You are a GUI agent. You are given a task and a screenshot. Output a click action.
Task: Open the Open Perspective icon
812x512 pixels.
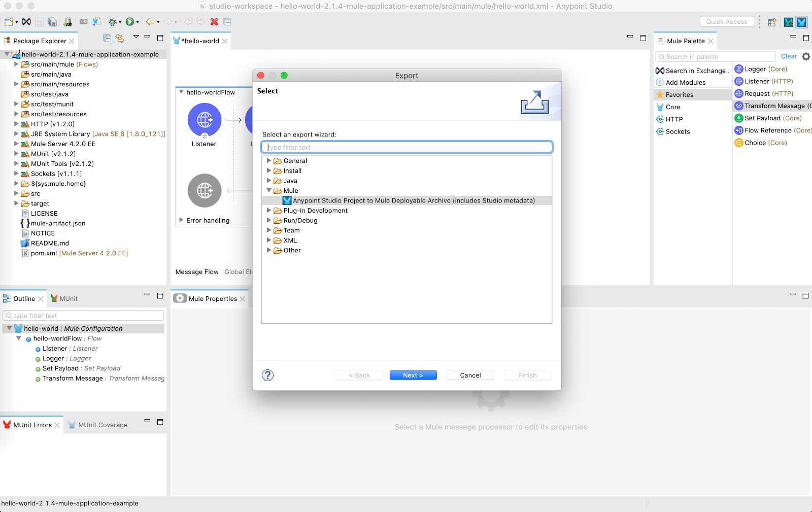pyautogui.click(x=772, y=22)
